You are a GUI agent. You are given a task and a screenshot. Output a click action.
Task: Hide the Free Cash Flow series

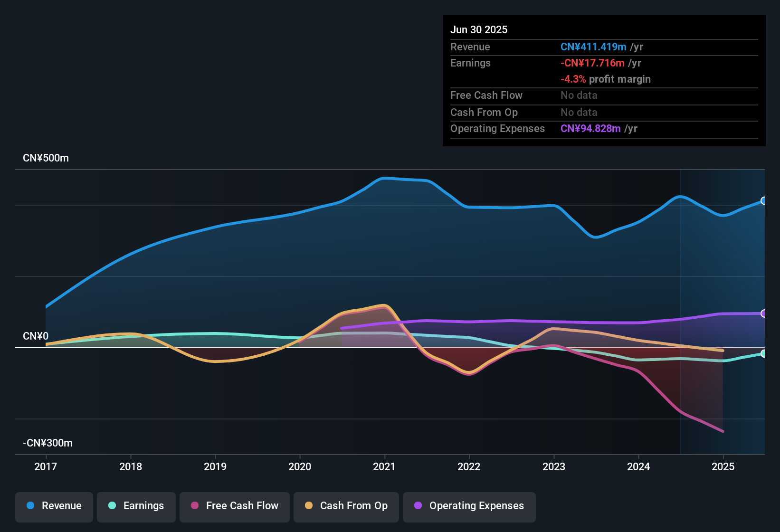pos(235,506)
